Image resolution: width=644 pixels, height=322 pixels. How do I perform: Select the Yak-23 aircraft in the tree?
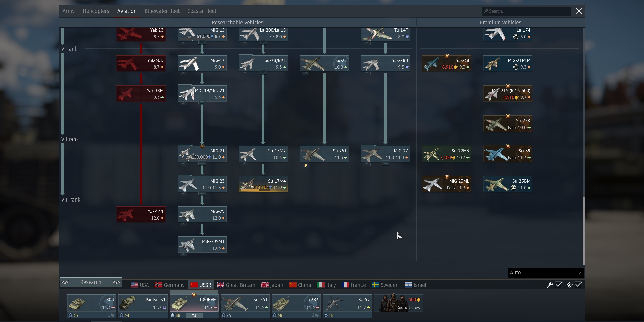coord(141,34)
